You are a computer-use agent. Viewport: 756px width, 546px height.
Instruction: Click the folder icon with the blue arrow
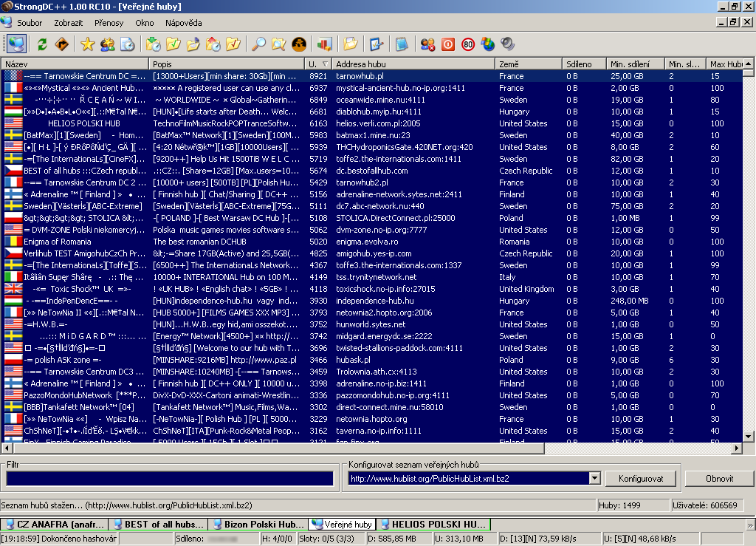click(x=193, y=44)
